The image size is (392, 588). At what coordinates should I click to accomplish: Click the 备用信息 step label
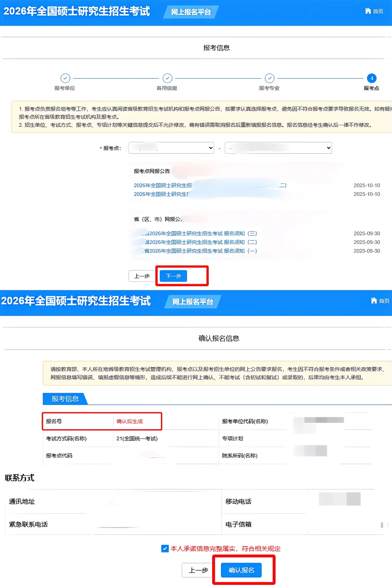tap(167, 88)
